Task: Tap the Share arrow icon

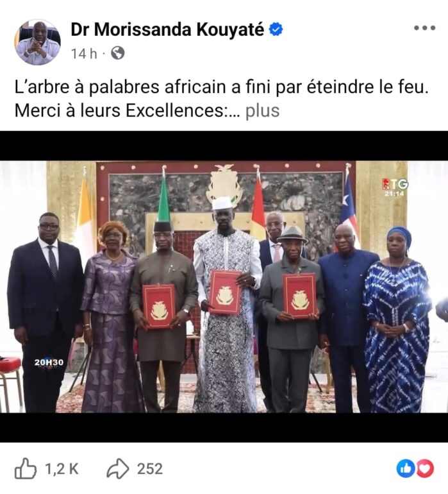Action: click(x=118, y=469)
